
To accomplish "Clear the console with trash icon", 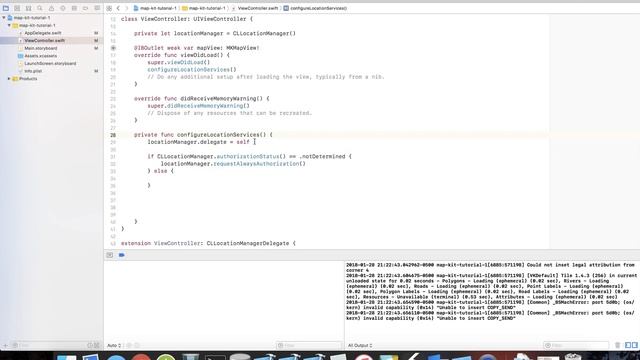I will point(618,345).
